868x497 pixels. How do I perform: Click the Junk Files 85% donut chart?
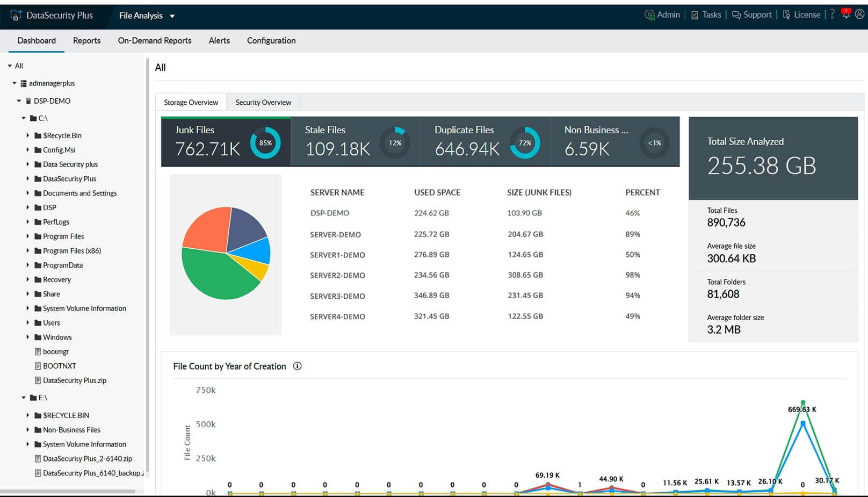pos(265,143)
